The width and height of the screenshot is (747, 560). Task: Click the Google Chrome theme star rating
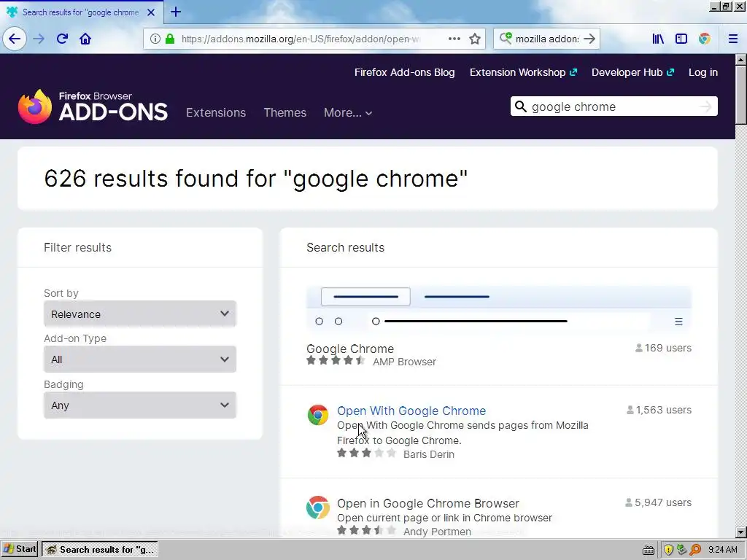[x=336, y=360]
